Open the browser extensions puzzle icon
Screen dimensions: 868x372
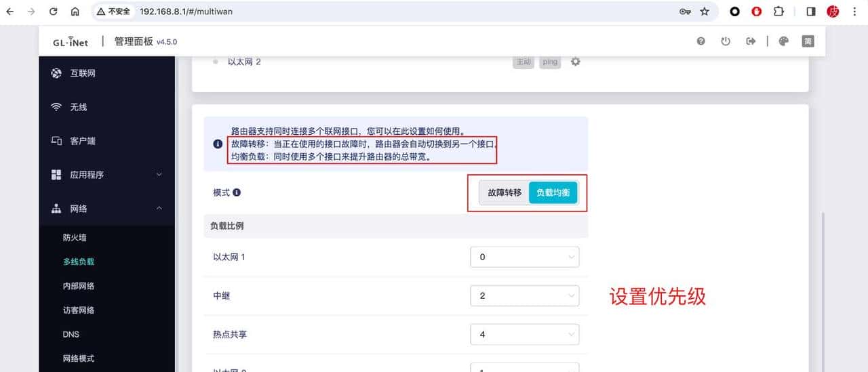[778, 12]
